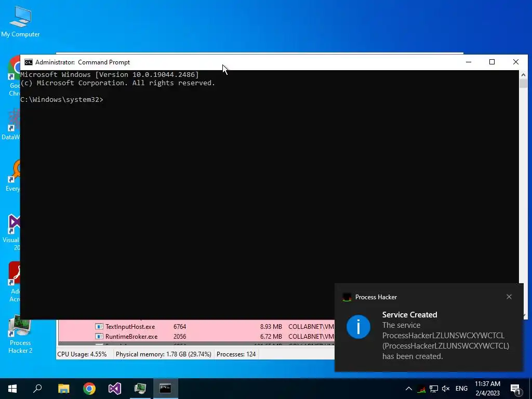Switch ENG input language indicator
532x399 pixels.
(461, 389)
